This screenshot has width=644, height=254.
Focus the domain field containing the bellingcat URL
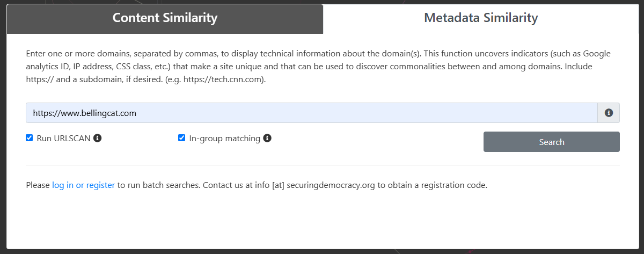pos(311,113)
